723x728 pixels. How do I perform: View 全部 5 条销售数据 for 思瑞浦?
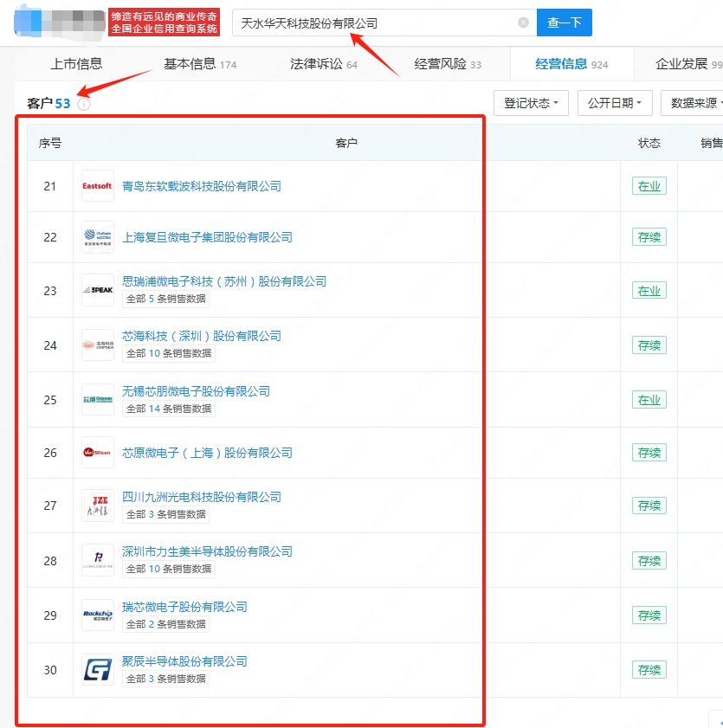(165, 299)
